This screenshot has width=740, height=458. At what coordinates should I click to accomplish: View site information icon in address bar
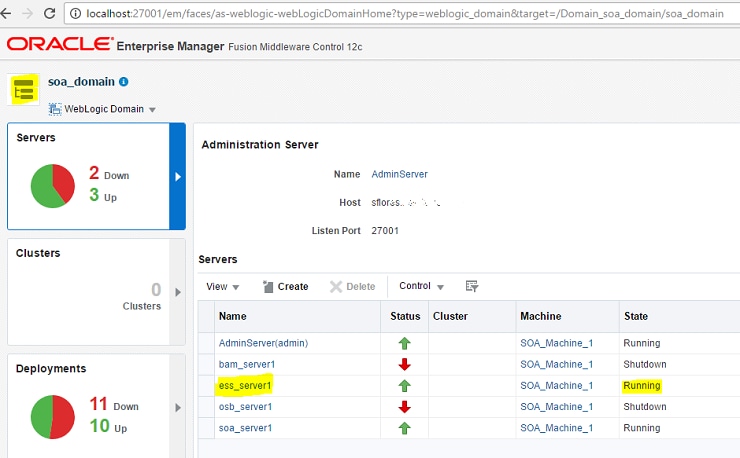75,14
